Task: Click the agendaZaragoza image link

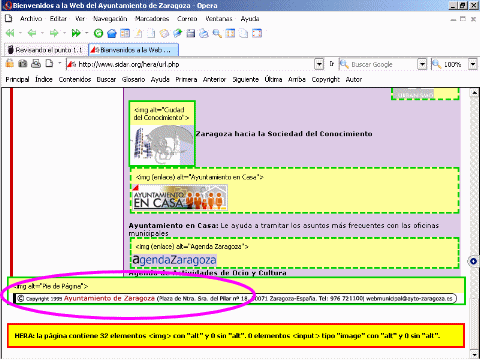Action: (175, 260)
